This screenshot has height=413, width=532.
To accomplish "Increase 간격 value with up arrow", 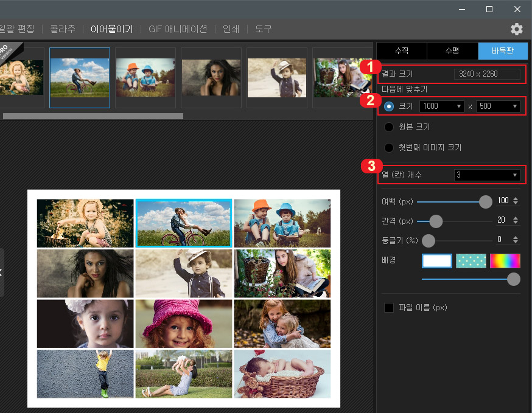I will click(x=516, y=218).
